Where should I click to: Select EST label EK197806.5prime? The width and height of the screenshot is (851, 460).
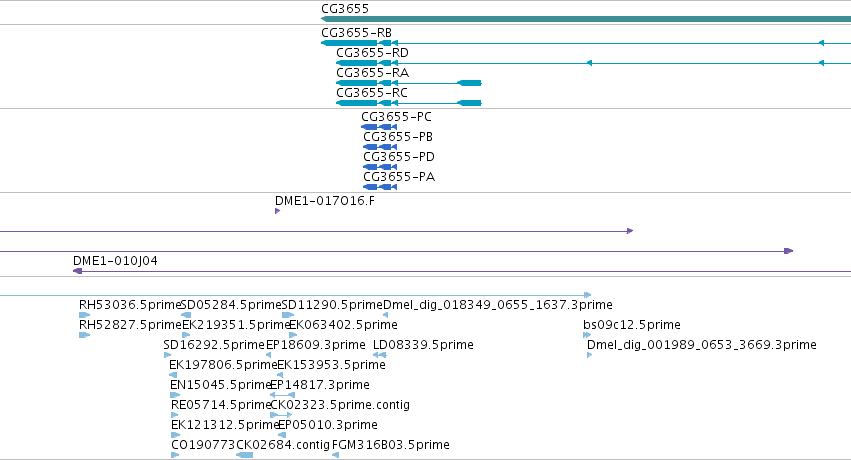223,365
